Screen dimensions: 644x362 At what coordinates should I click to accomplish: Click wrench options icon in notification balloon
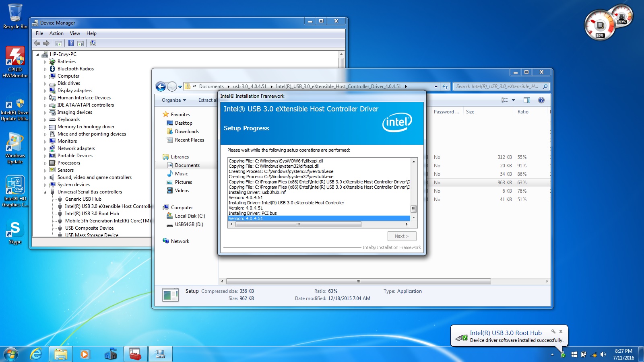tap(553, 331)
